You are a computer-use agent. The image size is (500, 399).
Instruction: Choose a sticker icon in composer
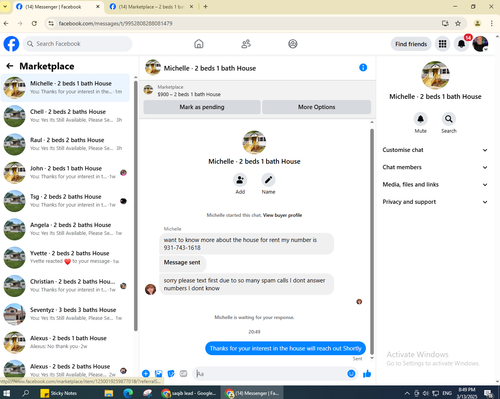171,374
